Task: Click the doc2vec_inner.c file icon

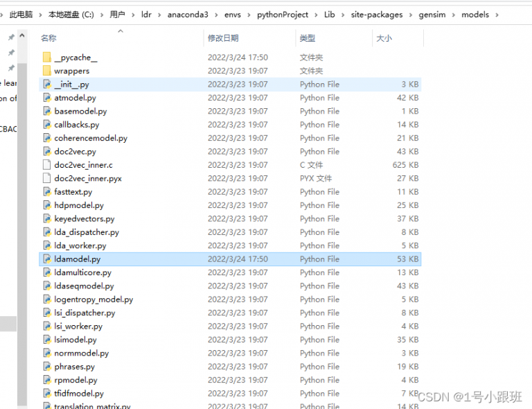Action: (x=46, y=165)
